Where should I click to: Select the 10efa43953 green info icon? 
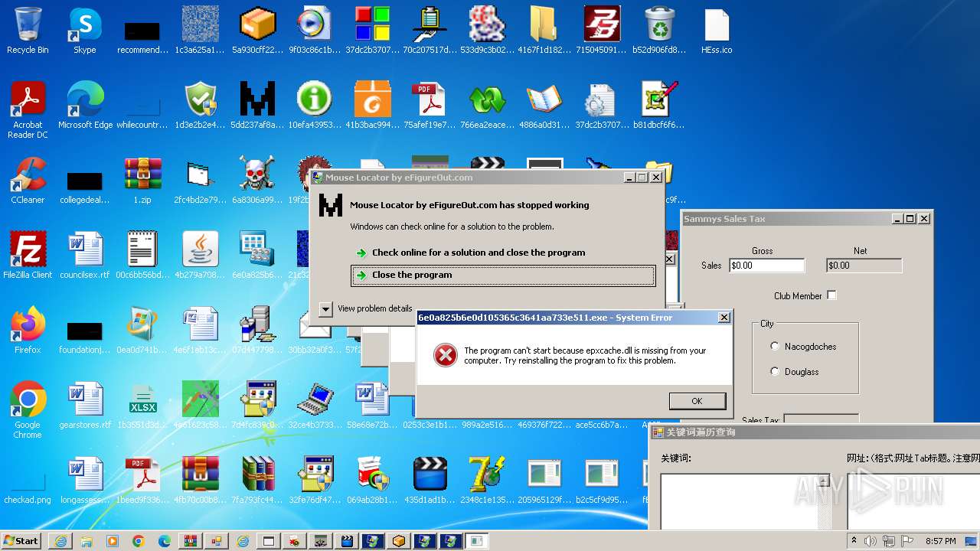pos(315,106)
